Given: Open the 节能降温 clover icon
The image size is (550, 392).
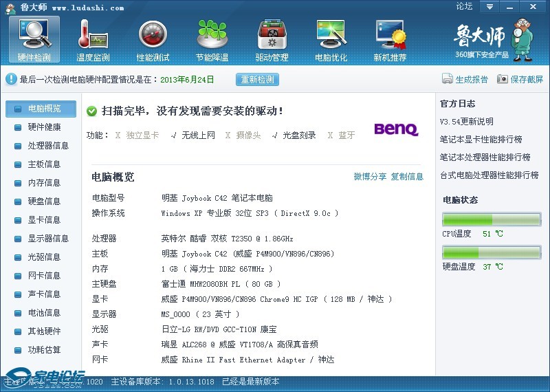Looking at the screenshot, I should click(x=212, y=40).
